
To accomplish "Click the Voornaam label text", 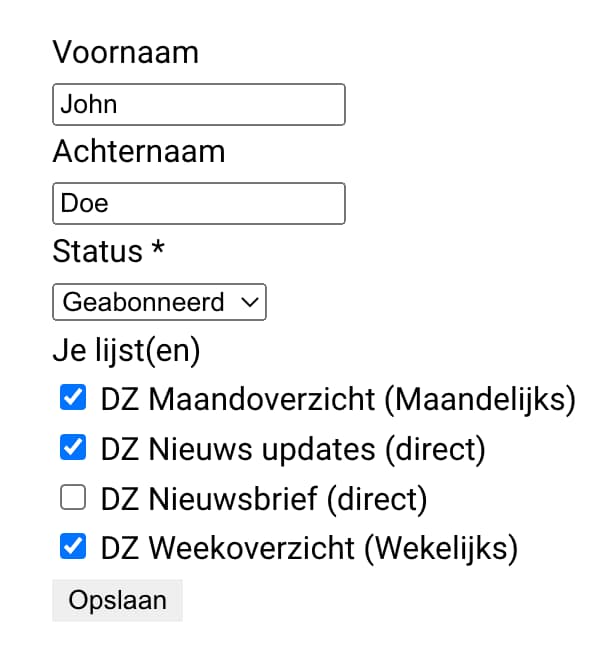I will point(125,52).
